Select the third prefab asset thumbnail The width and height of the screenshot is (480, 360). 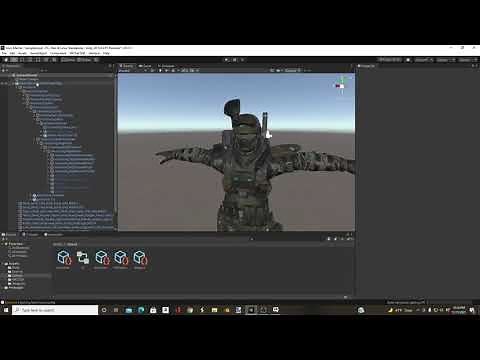pos(101,258)
